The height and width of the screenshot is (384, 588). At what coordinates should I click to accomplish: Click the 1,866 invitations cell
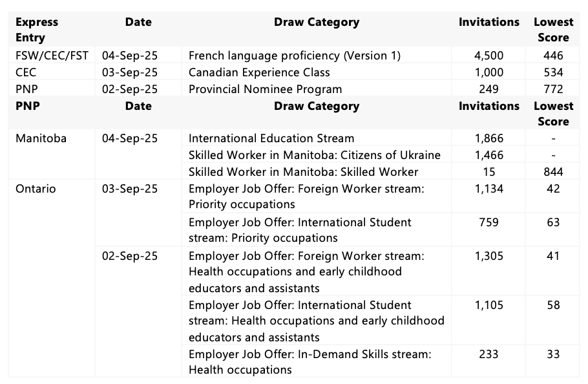488,138
